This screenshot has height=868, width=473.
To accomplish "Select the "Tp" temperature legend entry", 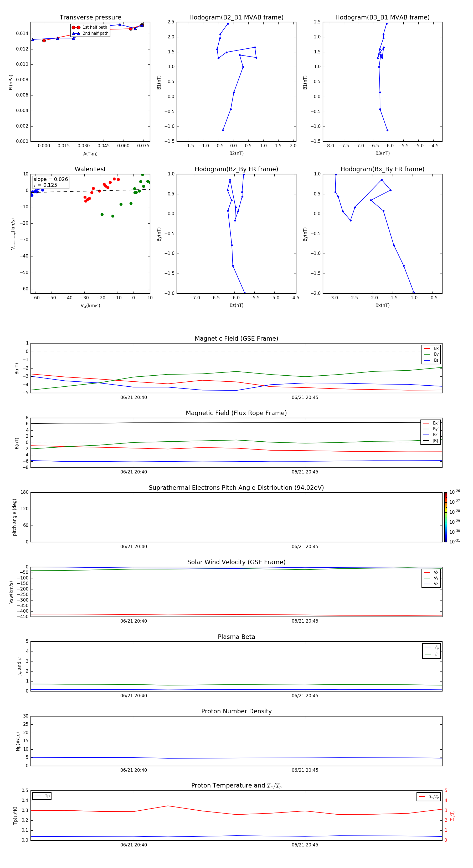I will 42,796.
